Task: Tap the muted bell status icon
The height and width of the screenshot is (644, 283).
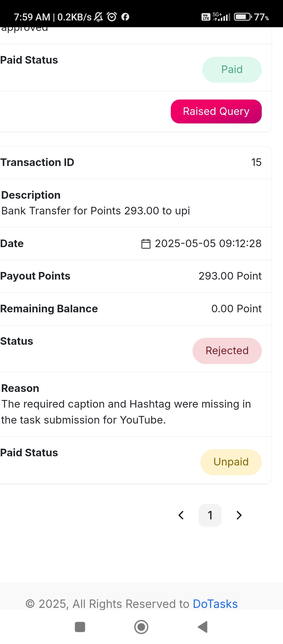Action: click(x=99, y=17)
